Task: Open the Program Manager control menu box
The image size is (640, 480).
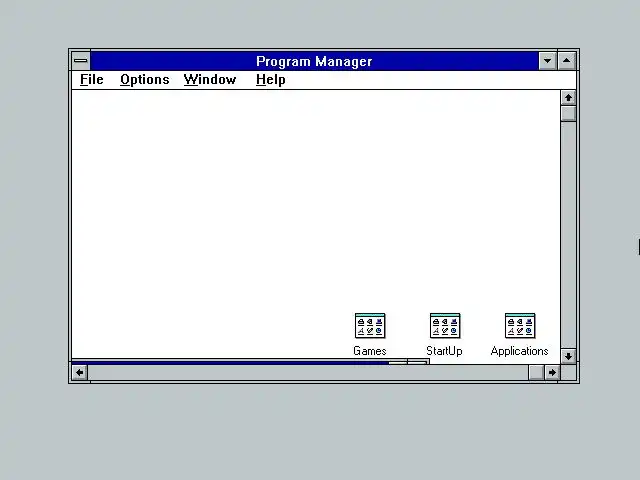Action: (81, 61)
